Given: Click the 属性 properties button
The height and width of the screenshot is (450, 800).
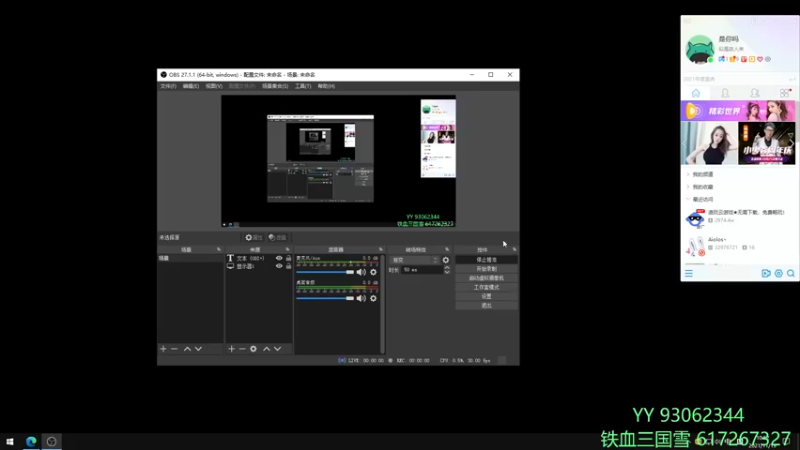Looking at the screenshot, I should click(254, 237).
